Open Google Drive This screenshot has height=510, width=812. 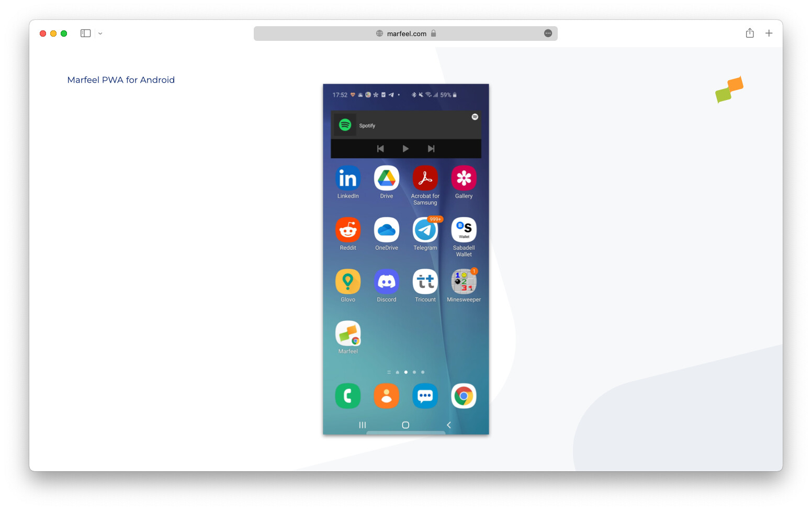[x=386, y=178]
